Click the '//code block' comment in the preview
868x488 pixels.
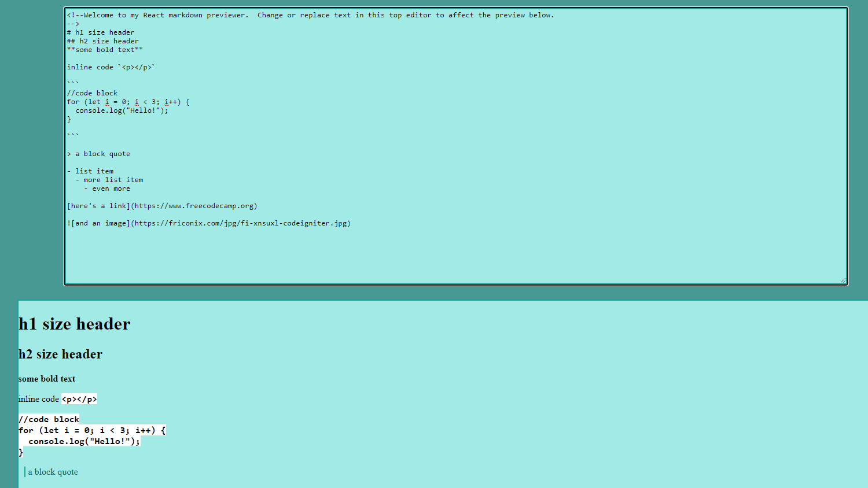49,419
